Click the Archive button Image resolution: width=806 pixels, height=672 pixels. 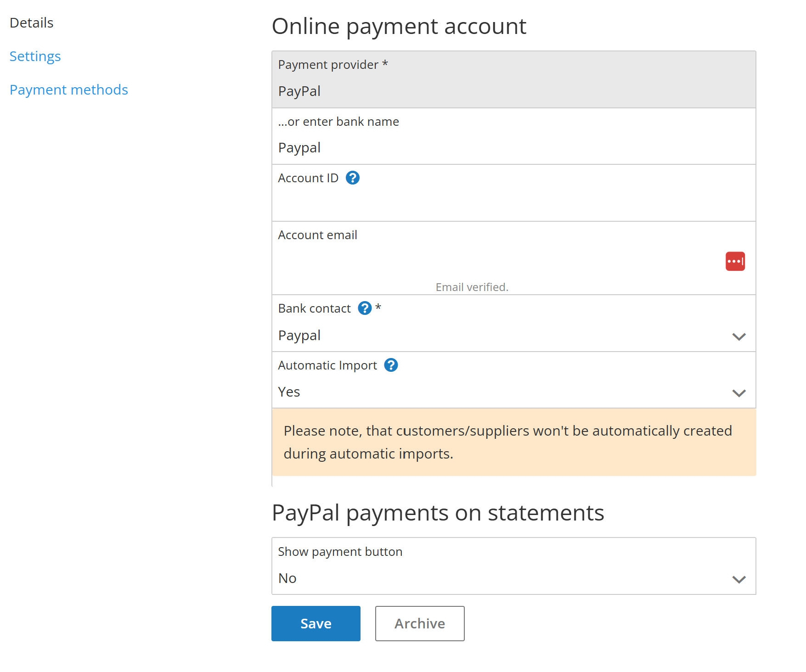[420, 623]
